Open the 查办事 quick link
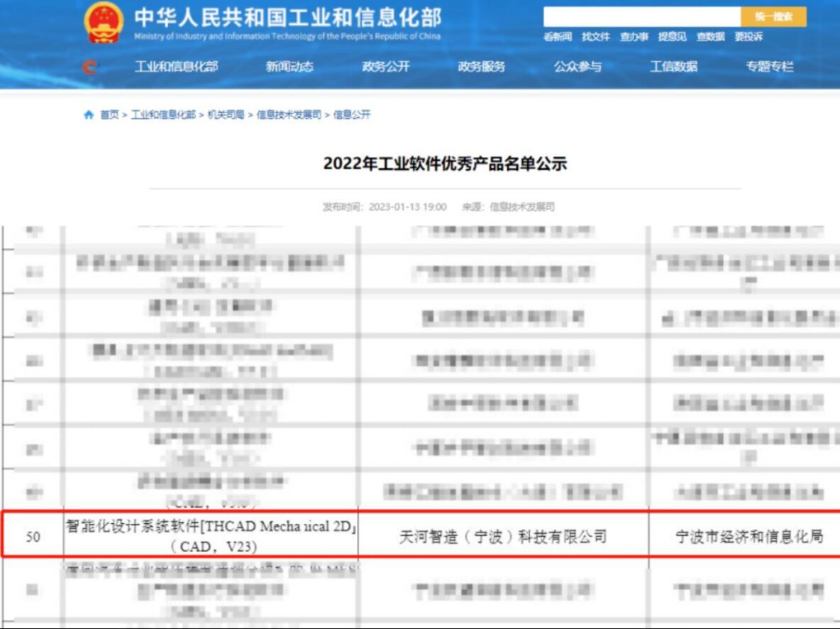The width and height of the screenshot is (840, 629). pos(634,37)
